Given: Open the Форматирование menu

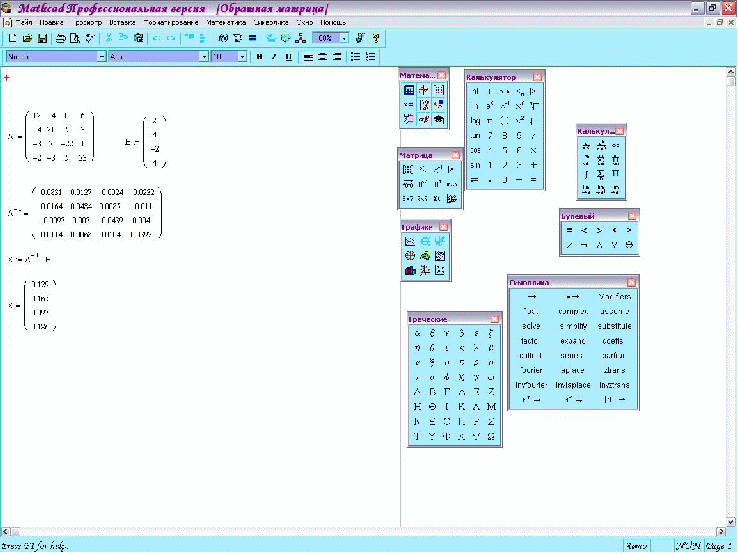Looking at the screenshot, I should 171,22.
